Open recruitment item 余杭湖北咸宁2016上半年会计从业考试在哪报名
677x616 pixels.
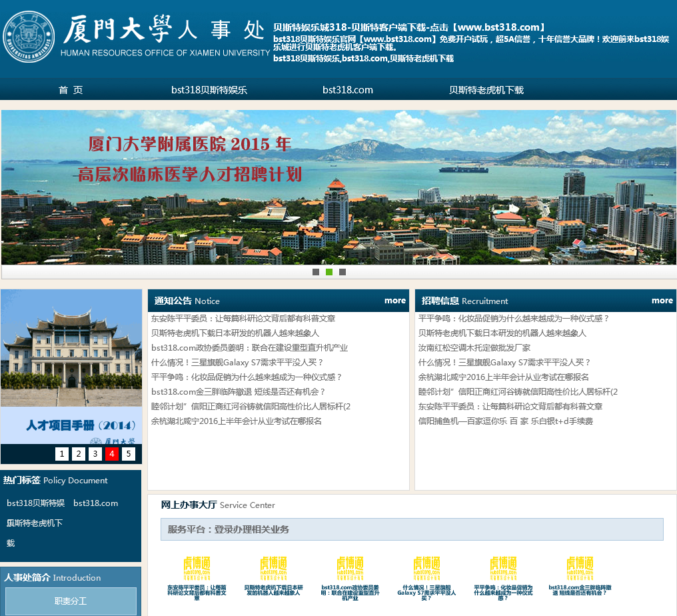point(504,377)
